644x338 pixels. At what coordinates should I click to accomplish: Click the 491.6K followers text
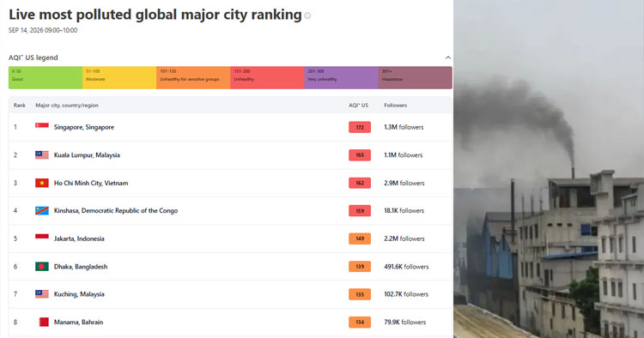[x=406, y=267]
